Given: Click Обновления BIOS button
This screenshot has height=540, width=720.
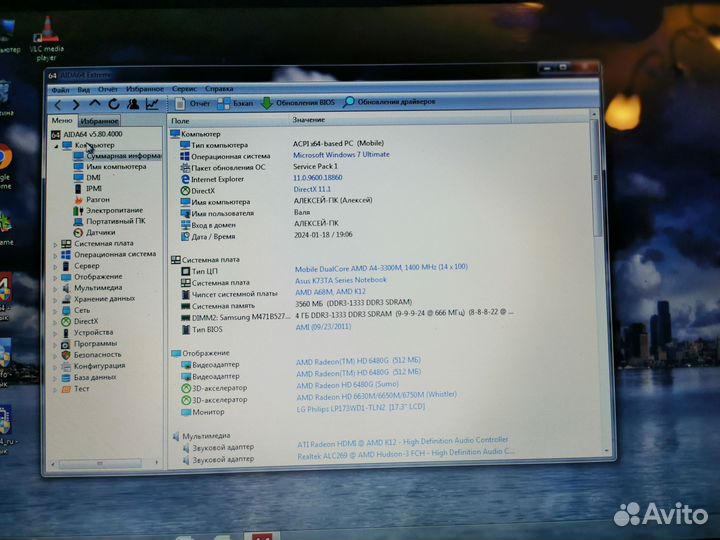Looking at the screenshot, I should [x=298, y=102].
